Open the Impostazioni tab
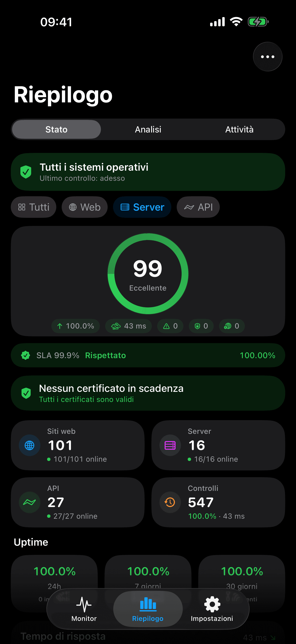Screen dimensions: 296x644 212,609
